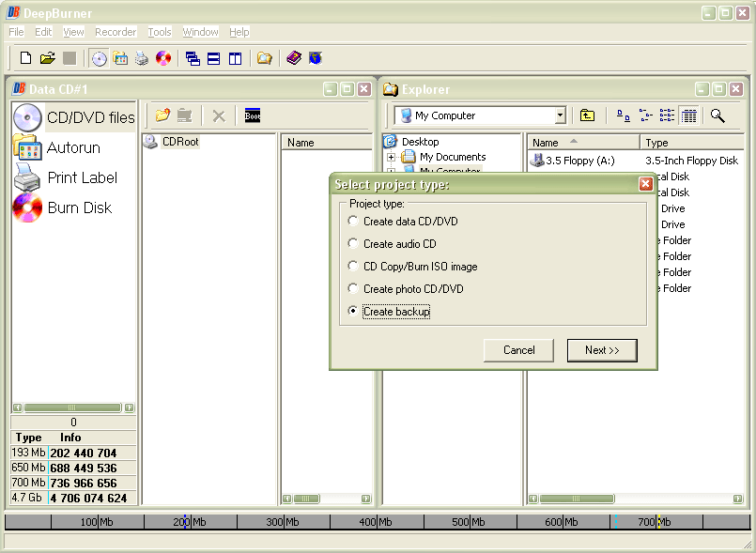
Task: Click the 4.7 Gb size row
Action: click(x=73, y=498)
